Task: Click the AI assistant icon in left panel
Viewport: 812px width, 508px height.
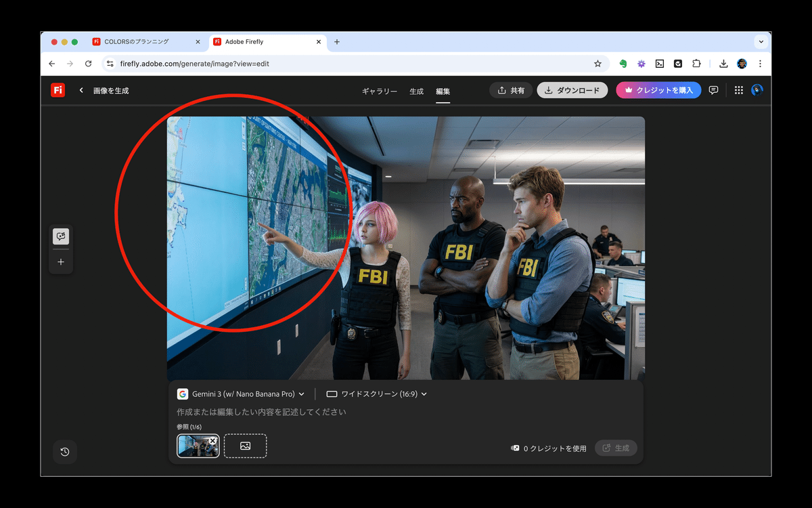Action: tap(61, 236)
